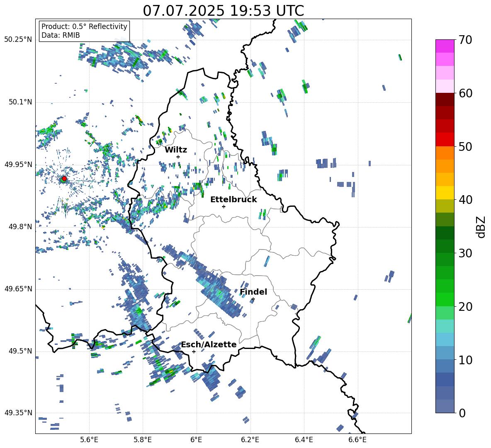
Task: Click the colorbar tick label 60
Action: [465, 93]
